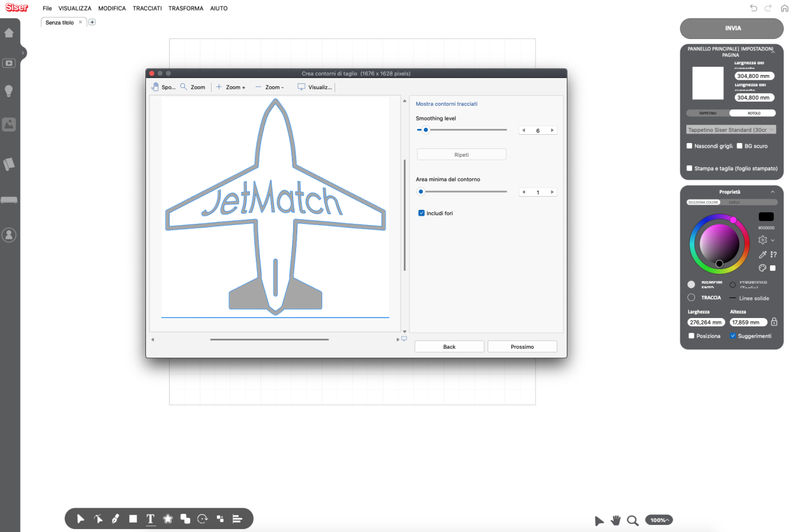Click the undo arrow

754,8
